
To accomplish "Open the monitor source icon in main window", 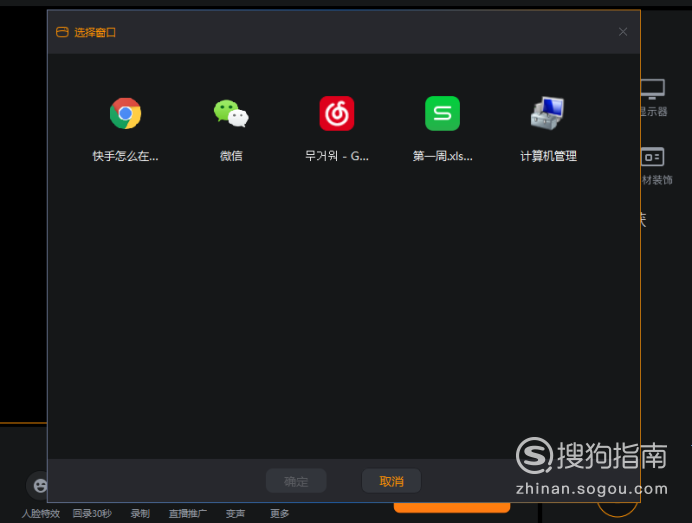I will (x=653, y=90).
